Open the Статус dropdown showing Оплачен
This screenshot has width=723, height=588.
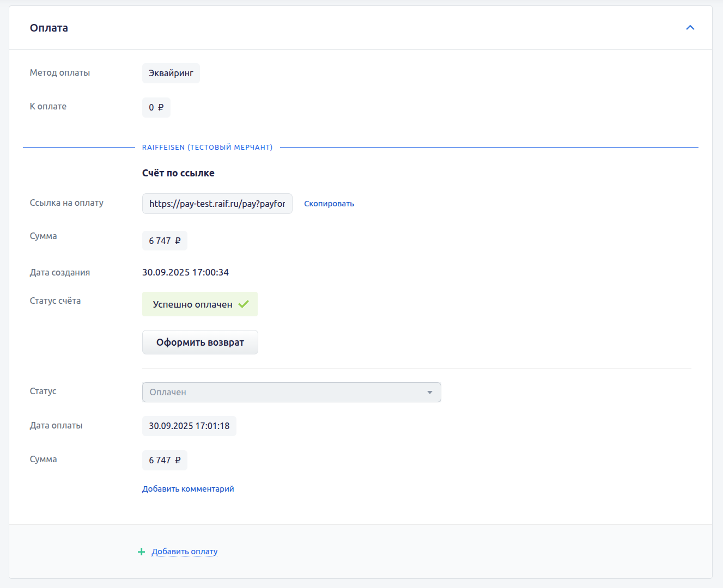(x=291, y=392)
